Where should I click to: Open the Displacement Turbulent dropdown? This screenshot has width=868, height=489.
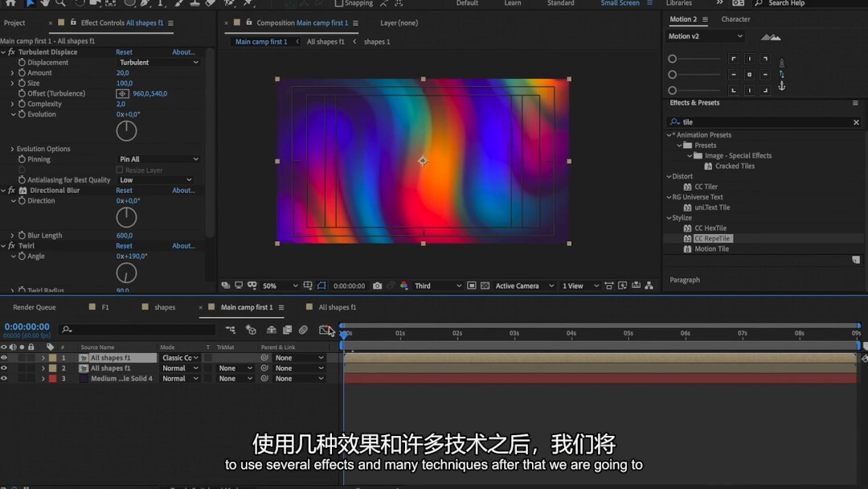[158, 63]
